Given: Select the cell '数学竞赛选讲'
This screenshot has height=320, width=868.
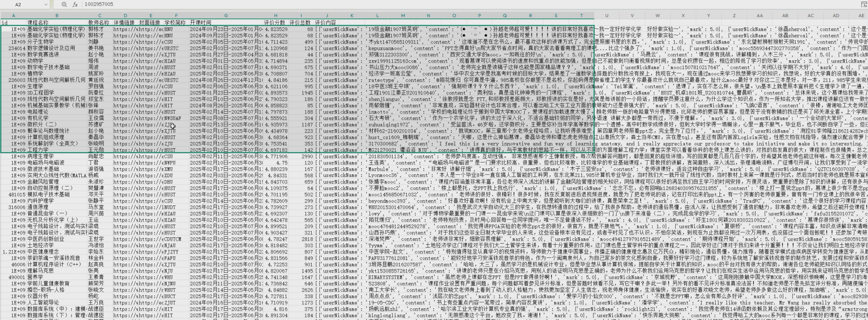Looking at the screenshot, I should [57, 54].
